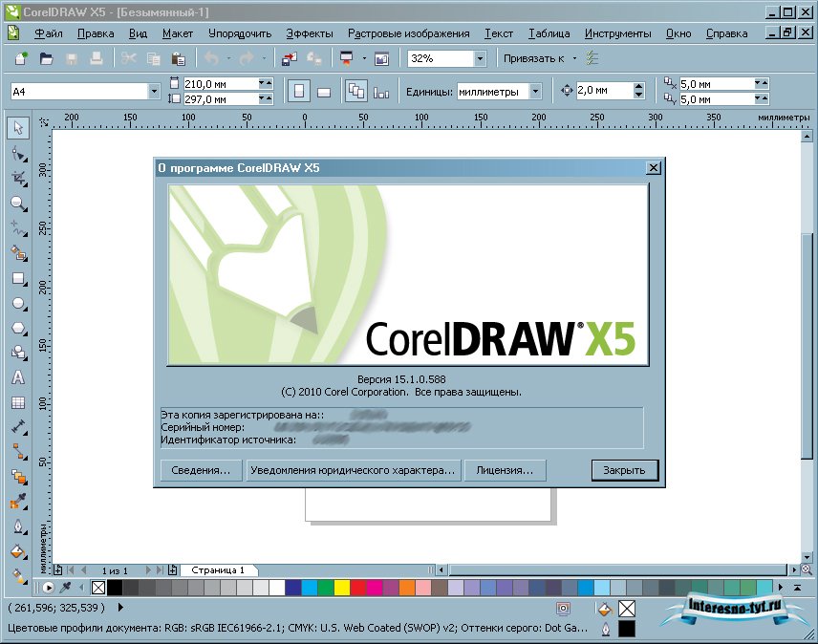The image size is (818, 644).
Task: Adjust page width 210,0 мм stepper
Action: point(265,83)
